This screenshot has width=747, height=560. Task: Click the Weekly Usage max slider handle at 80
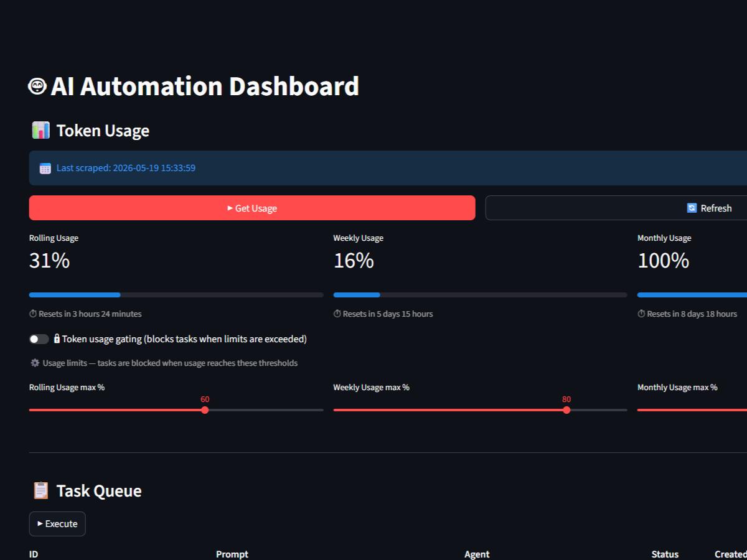pos(566,410)
